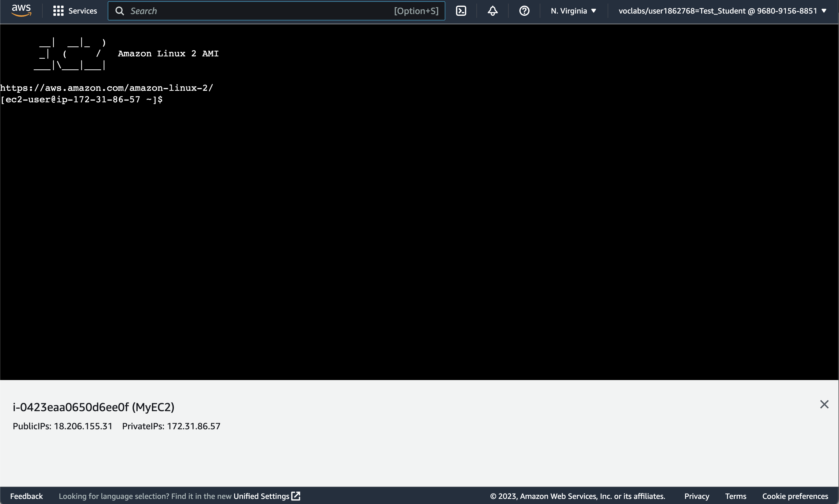Click the instance ID heading MyEC2
This screenshot has height=504, width=839.
[93, 407]
